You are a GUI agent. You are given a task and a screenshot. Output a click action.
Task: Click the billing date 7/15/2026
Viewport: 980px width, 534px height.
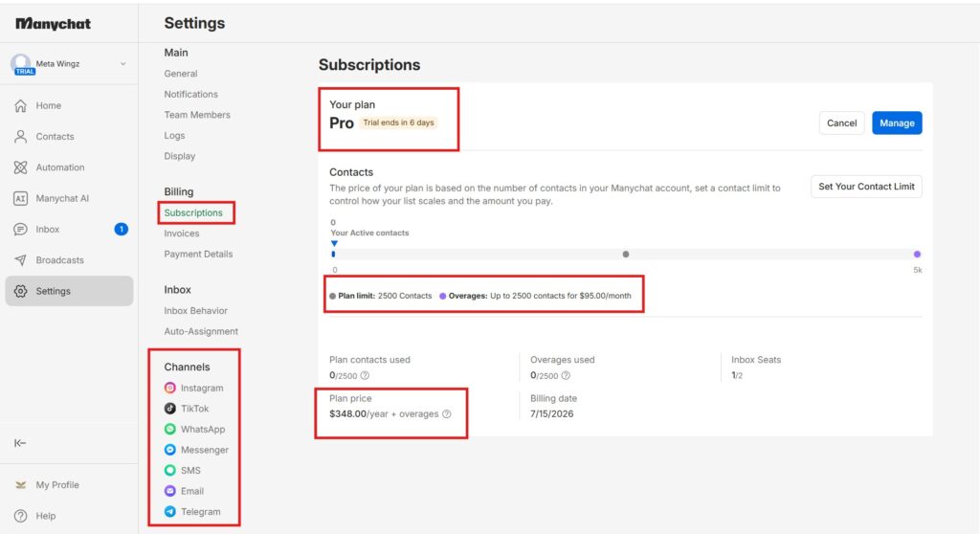pos(552,414)
